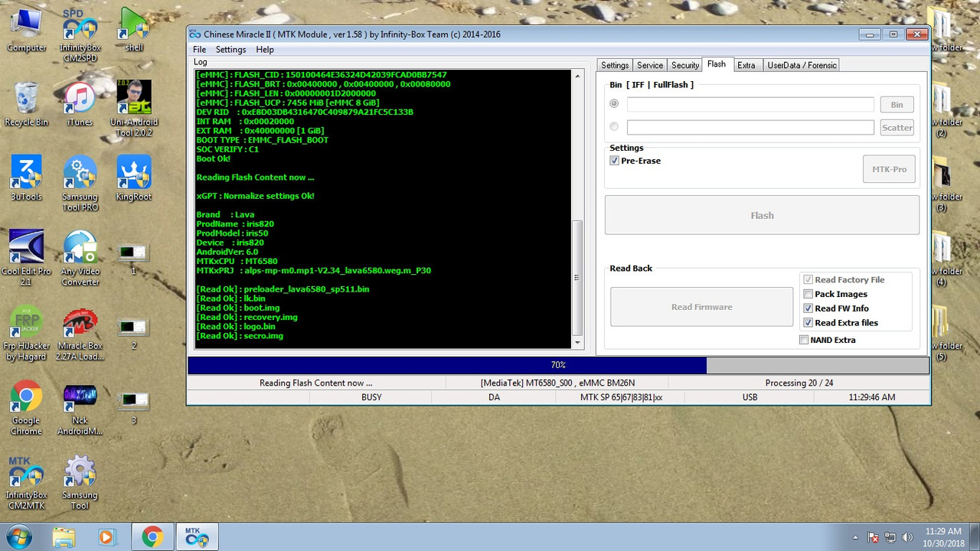980x551 pixels.
Task: Toggle Read Extra files checkbox
Action: (x=807, y=323)
